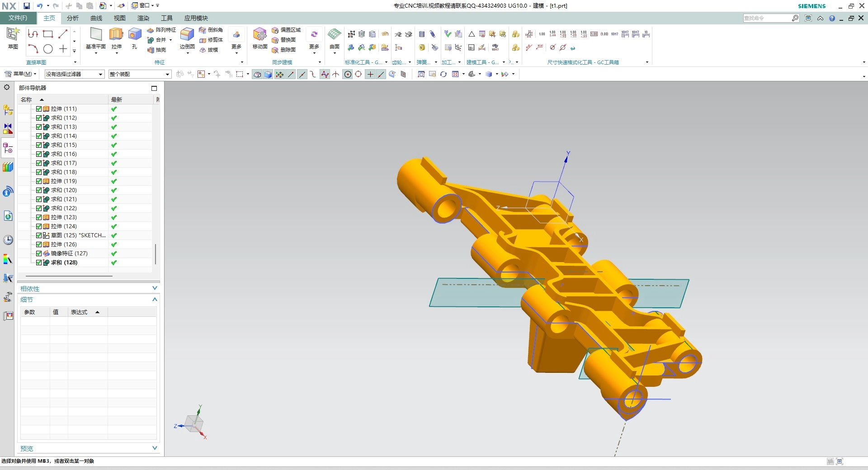Screen dimensions: 868x470
Task: Open the 文件(F) menu
Action: (18, 18)
